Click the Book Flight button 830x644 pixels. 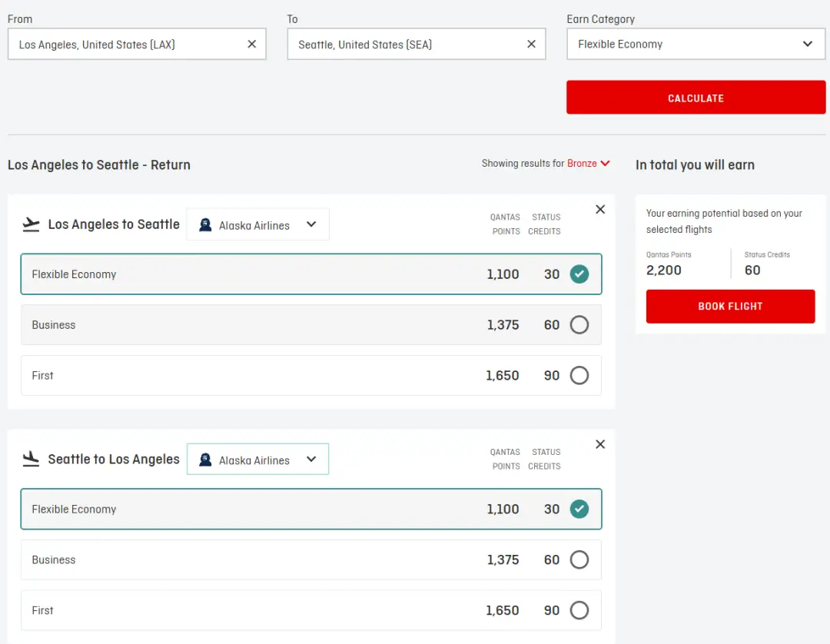[x=730, y=307]
